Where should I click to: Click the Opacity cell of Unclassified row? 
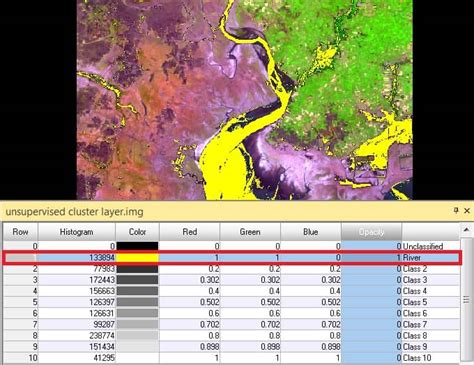(x=371, y=246)
